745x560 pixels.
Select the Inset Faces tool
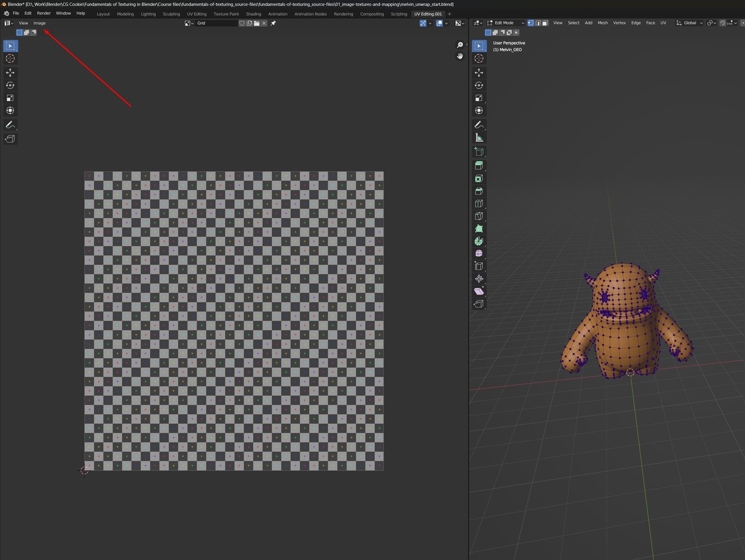click(x=479, y=179)
